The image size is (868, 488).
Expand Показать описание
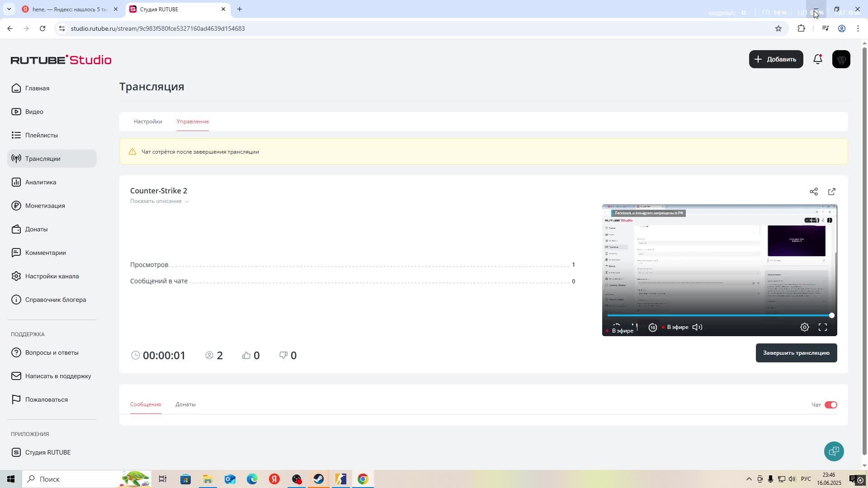[x=159, y=201]
